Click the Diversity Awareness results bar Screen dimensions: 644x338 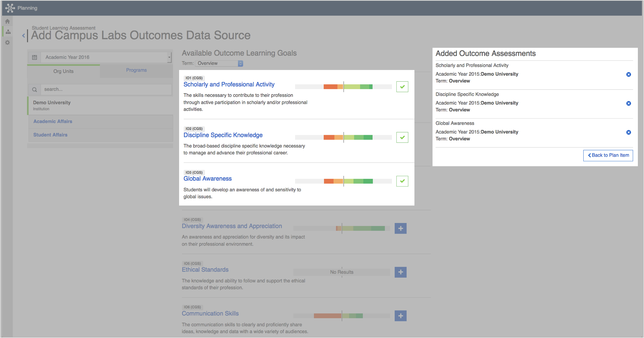pyautogui.click(x=341, y=228)
